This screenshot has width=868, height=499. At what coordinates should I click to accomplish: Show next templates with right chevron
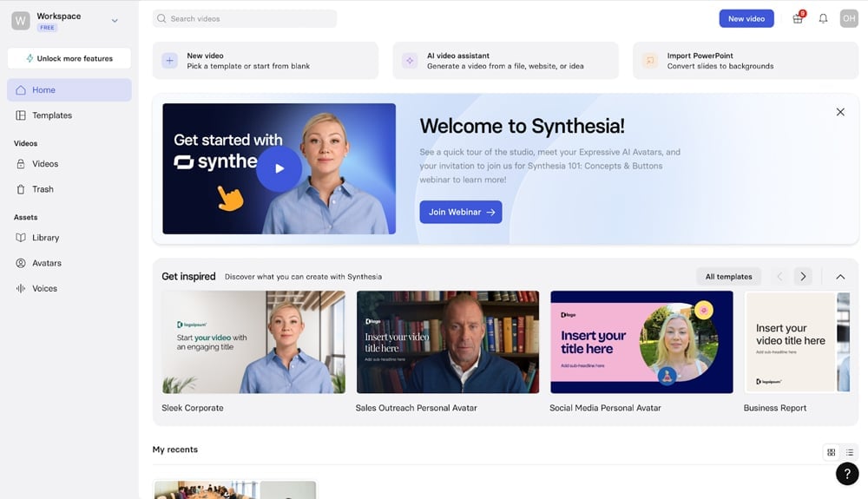point(803,276)
